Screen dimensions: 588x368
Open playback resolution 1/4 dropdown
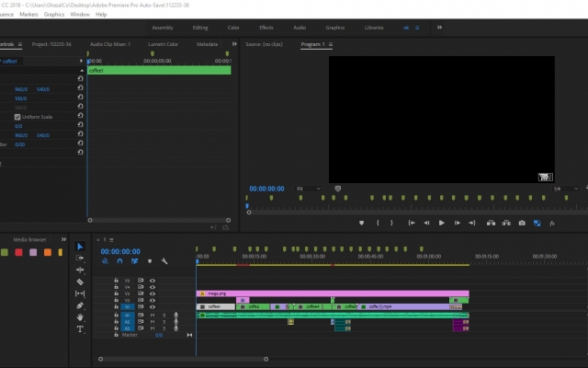(x=566, y=189)
